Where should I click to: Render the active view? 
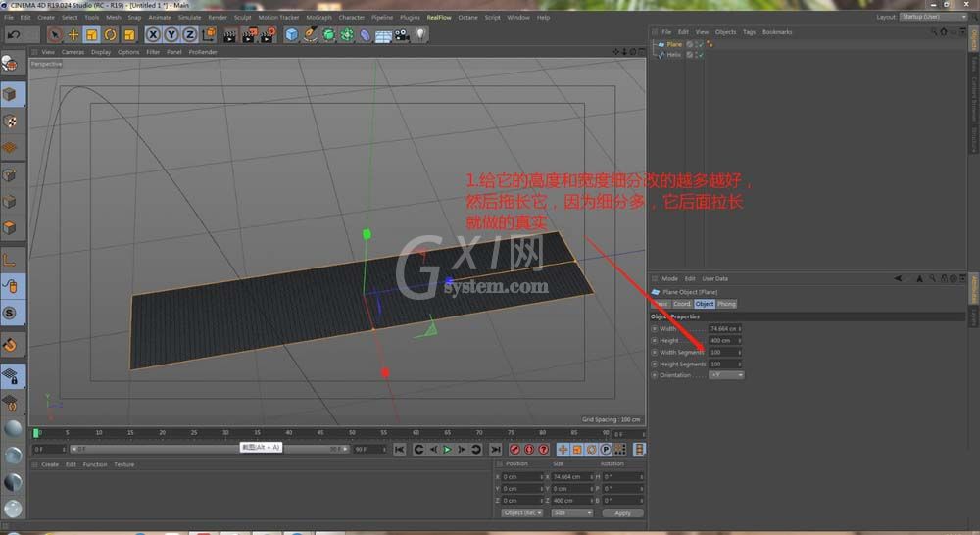pyautogui.click(x=230, y=35)
